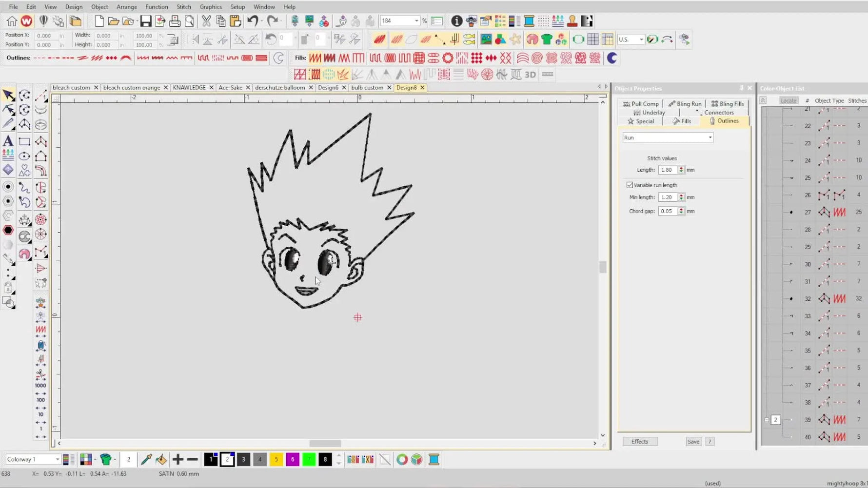Open the File menu

(x=13, y=7)
